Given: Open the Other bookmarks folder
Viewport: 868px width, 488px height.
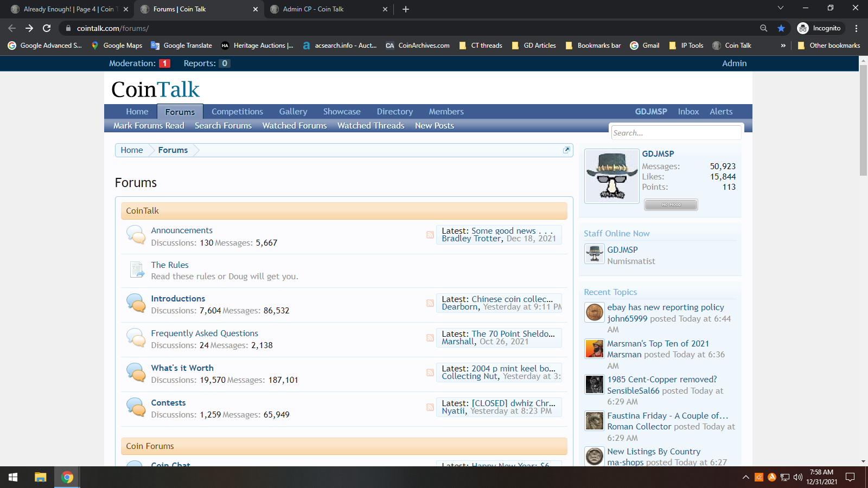Looking at the screenshot, I should tap(829, 46).
